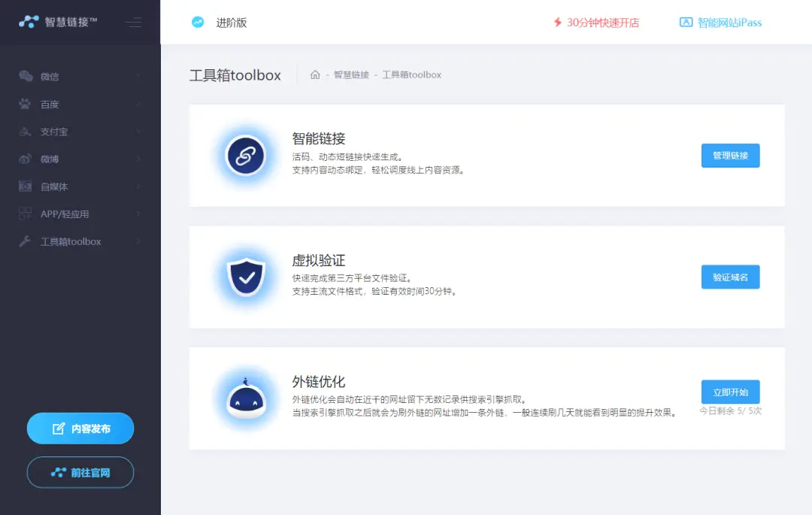
Task: Expand the 支付宝 sidebar chevron
Action: point(139,132)
